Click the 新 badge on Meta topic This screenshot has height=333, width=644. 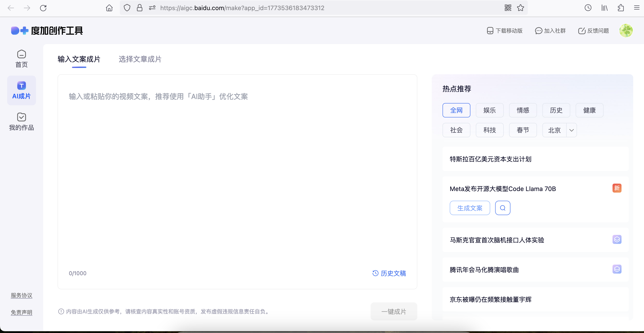click(x=617, y=188)
